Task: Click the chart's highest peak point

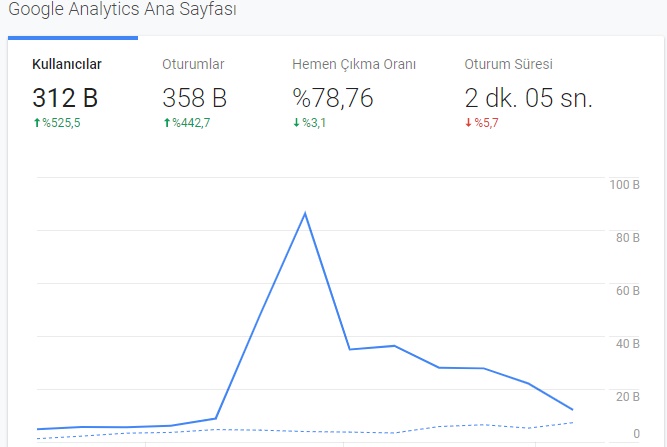Action: pos(304,213)
